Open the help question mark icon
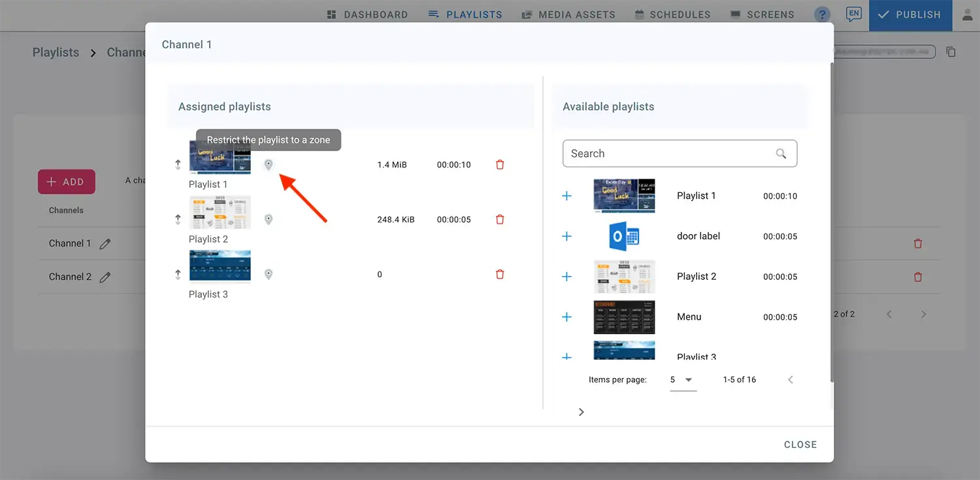 point(822,14)
